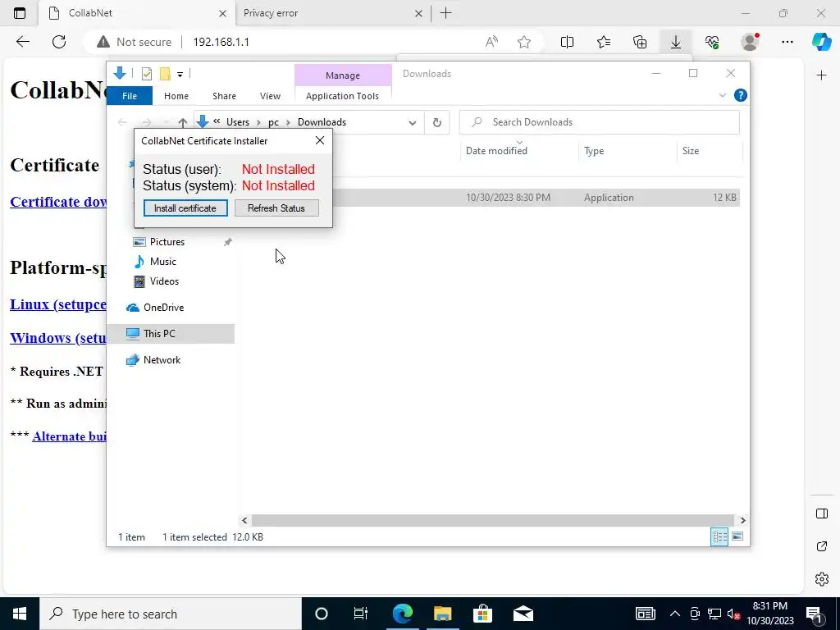
Task: Open Edge Settings and more menu
Action: click(x=787, y=42)
